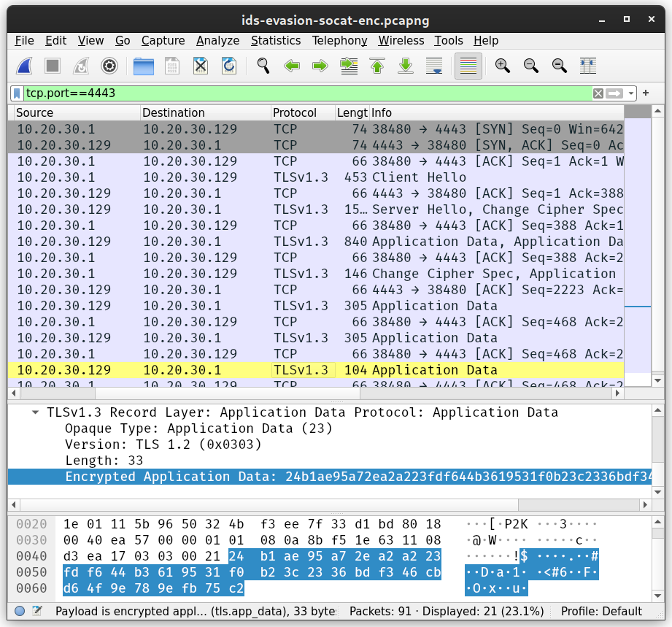Open the Edit menu
Screen dimensions: 672x627
click(x=55, y=40)
